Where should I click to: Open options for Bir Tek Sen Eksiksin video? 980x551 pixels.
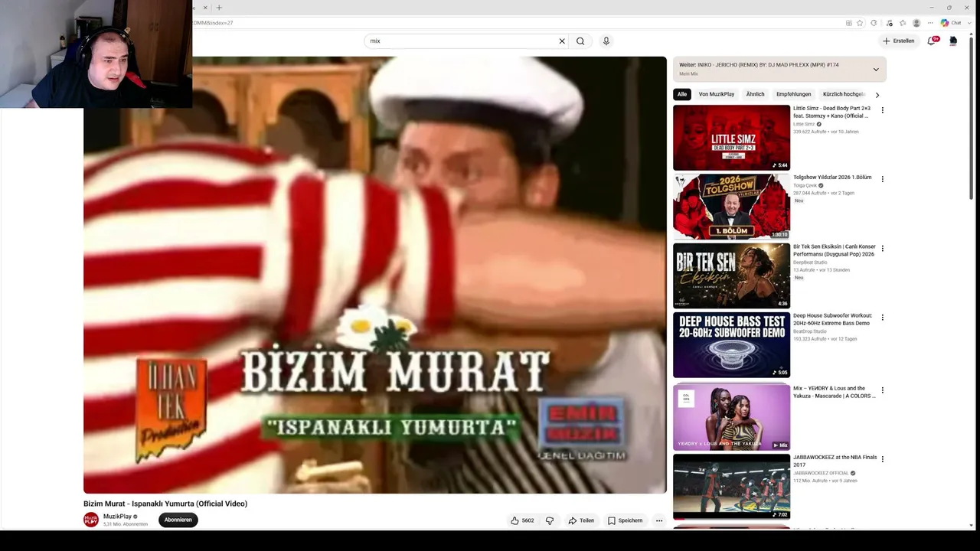(882, 249)
